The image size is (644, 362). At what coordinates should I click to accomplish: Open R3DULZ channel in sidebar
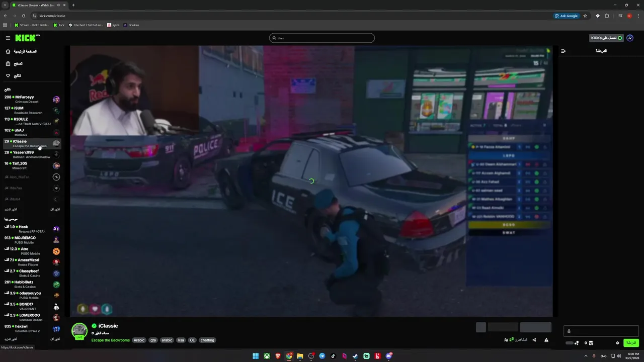pos(32,121)
